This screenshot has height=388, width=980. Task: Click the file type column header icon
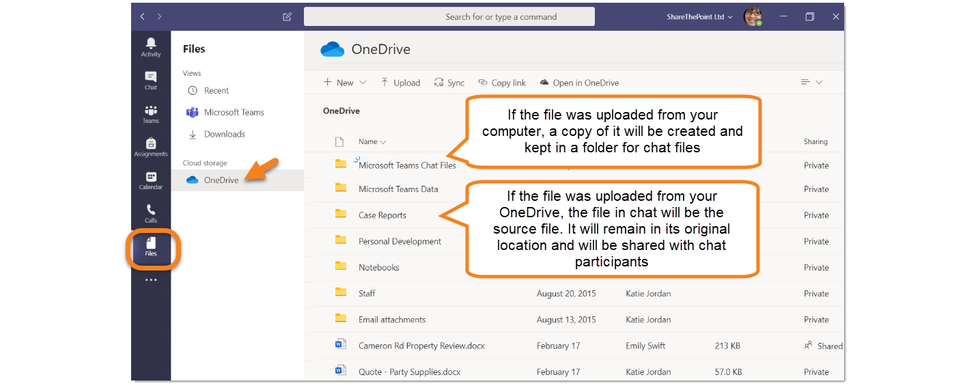coord(339,141)
